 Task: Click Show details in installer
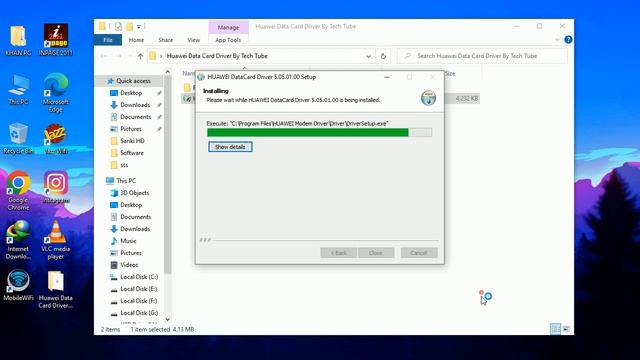pyautogui.click(x=230, y=147)
